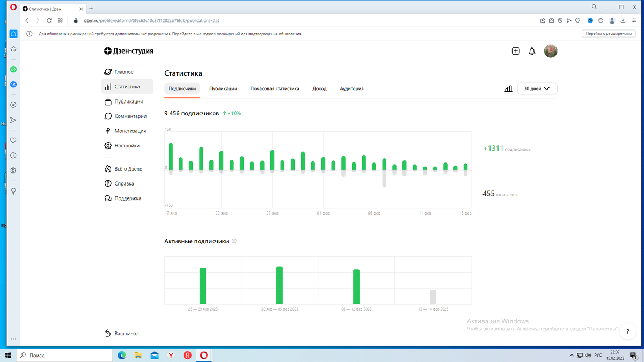Screen dimensions: 644x362
Task: Reload the Dzen statistics page
Action: pos(49,20)
